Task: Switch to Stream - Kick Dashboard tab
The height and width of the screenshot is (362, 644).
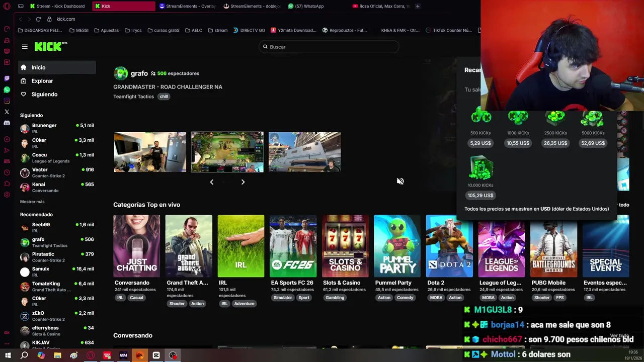Action: (x=58, y=6)
